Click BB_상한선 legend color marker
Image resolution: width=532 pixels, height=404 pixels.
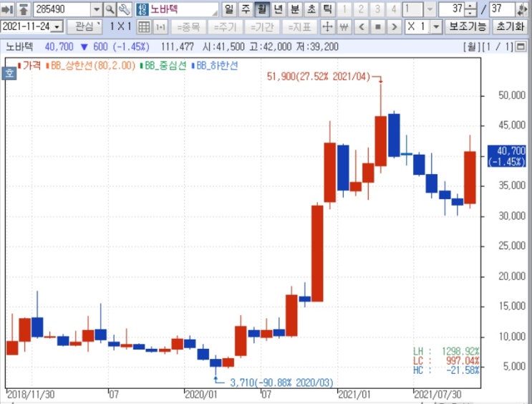(x=48, y=65)
